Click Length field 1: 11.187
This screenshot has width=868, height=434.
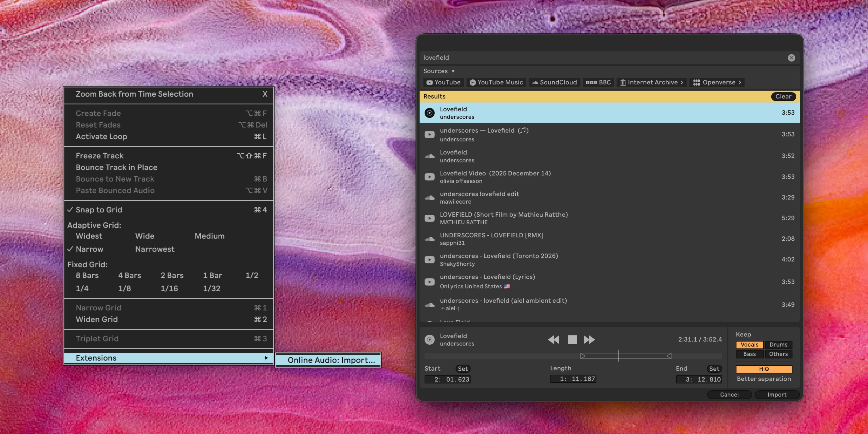[x=573, y=379]
